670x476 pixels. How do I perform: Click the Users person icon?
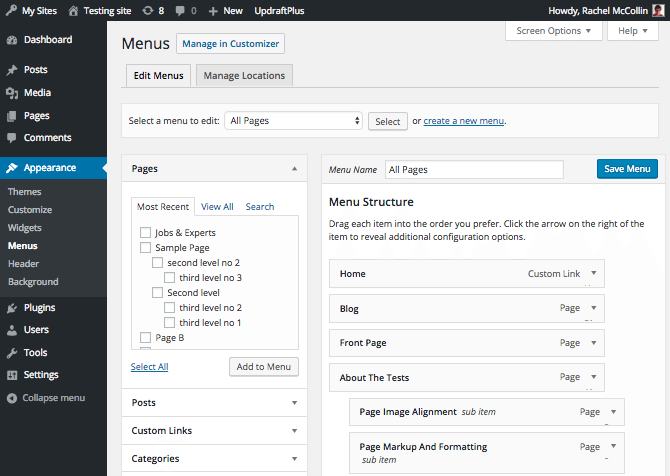[12, 330]
